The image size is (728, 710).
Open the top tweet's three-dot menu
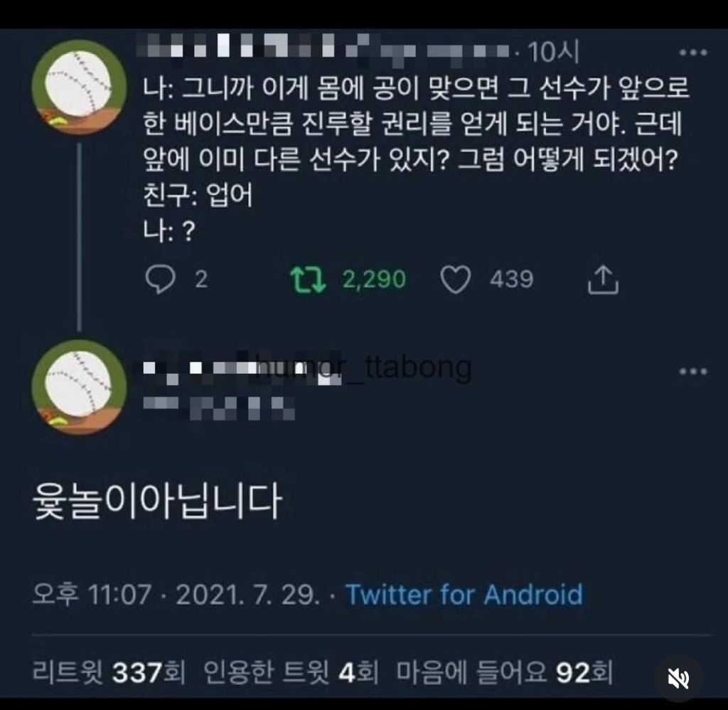[693, 53]
